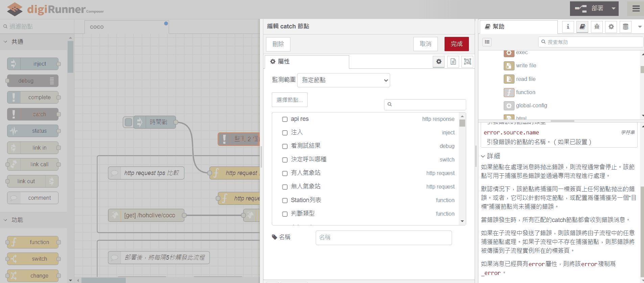The image size is (644, 283).
Task: Click the node list scrollbar down arrow
Action: pos(462,221)
